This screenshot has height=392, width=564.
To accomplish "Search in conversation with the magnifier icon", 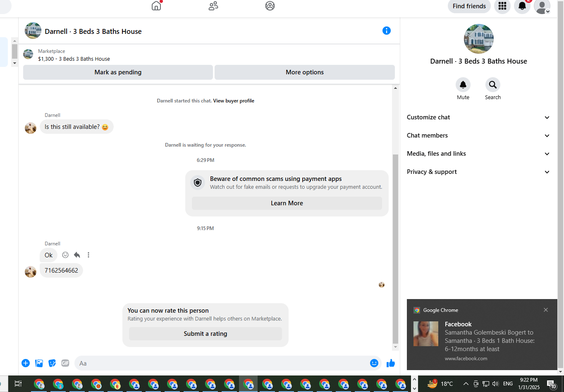I will click(493, 85).
